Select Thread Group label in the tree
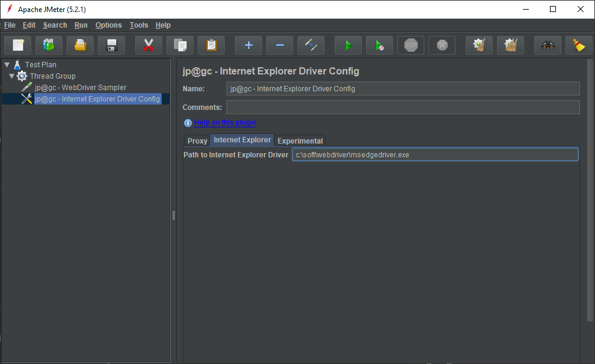 53,76
